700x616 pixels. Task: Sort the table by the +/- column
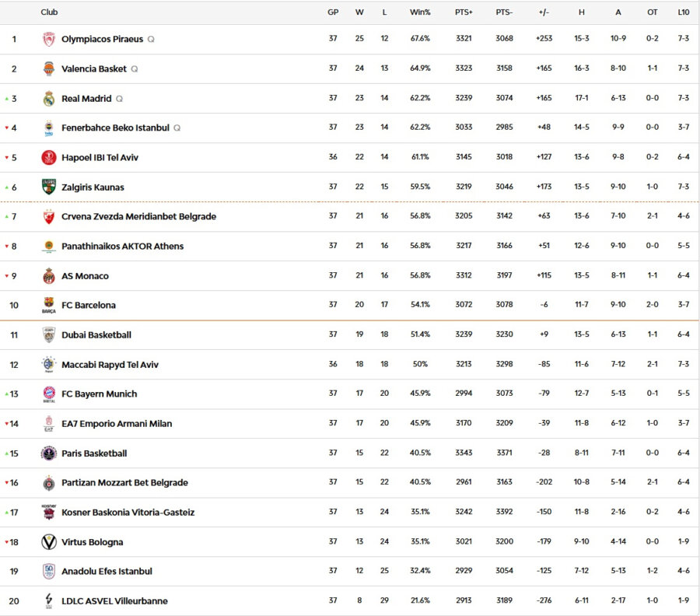click(x=543, y=12)
